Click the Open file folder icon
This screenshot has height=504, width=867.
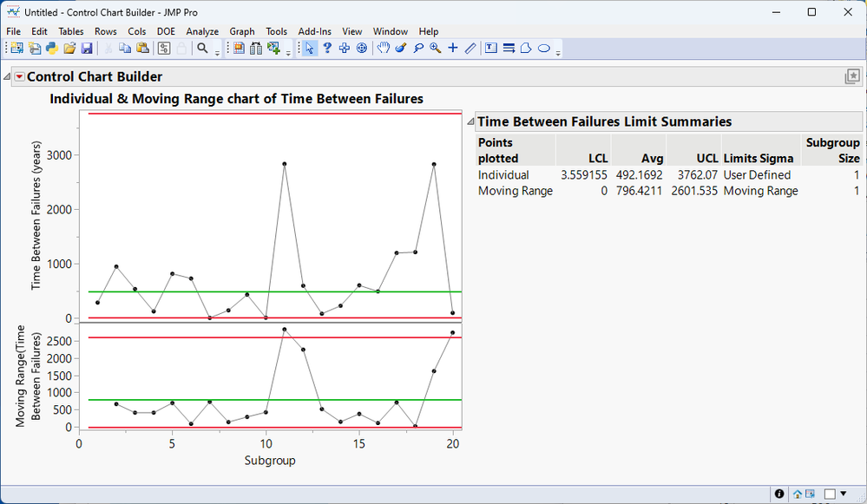pyautogui.click(x=69, y=48)
